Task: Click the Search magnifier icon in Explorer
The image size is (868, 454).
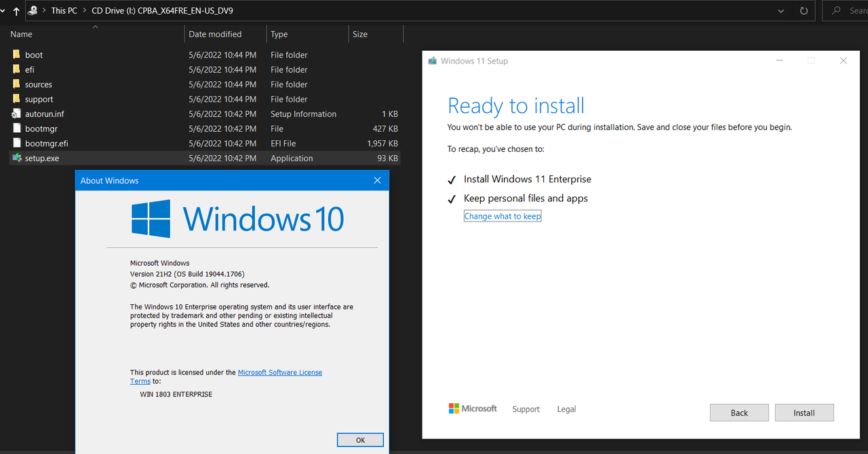Action: (x=837, y=11)
